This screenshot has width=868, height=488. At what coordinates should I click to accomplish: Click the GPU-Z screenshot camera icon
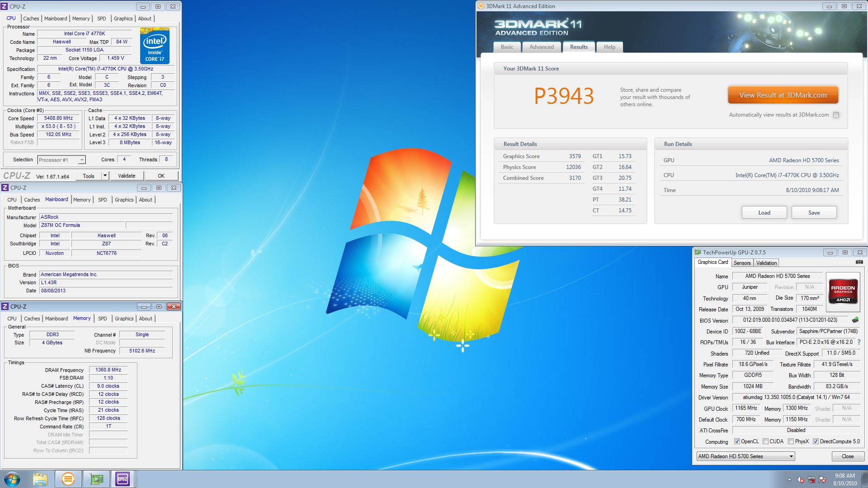coord(859,262)
